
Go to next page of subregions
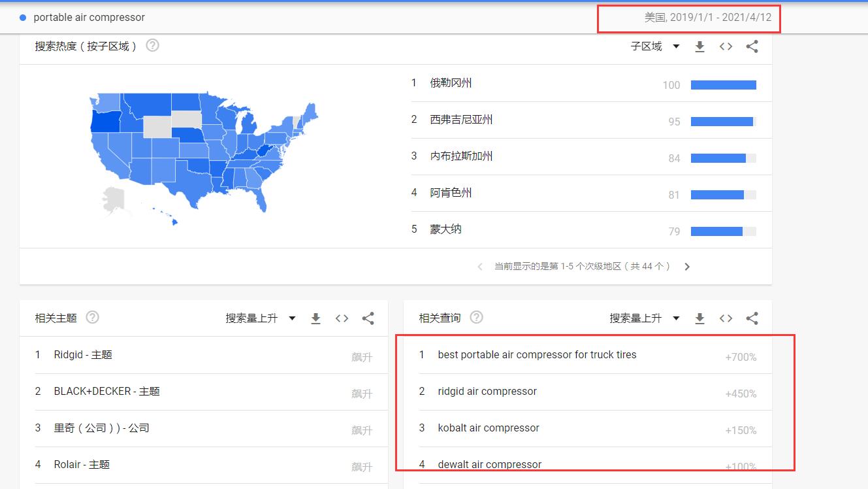687,267
